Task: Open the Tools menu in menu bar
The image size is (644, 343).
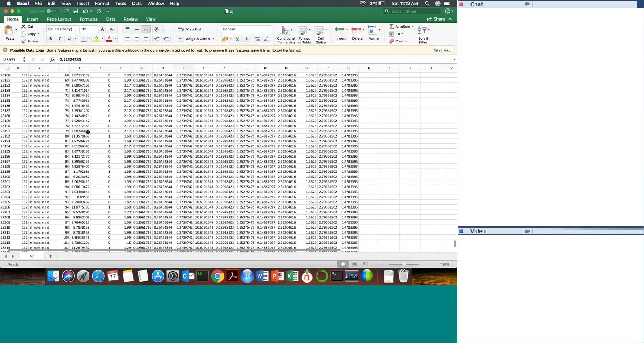Action: tap(121, 4)
